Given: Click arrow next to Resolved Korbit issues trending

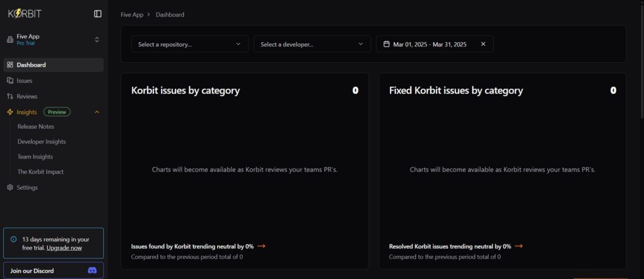Looking at the screenshot, I should (x=519, y=246).
